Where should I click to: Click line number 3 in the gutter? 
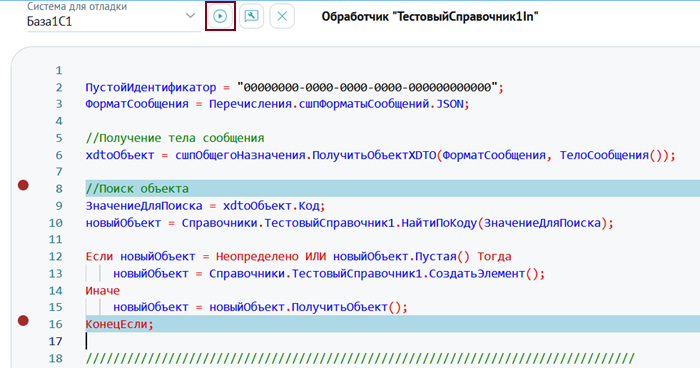click(59, 104)
